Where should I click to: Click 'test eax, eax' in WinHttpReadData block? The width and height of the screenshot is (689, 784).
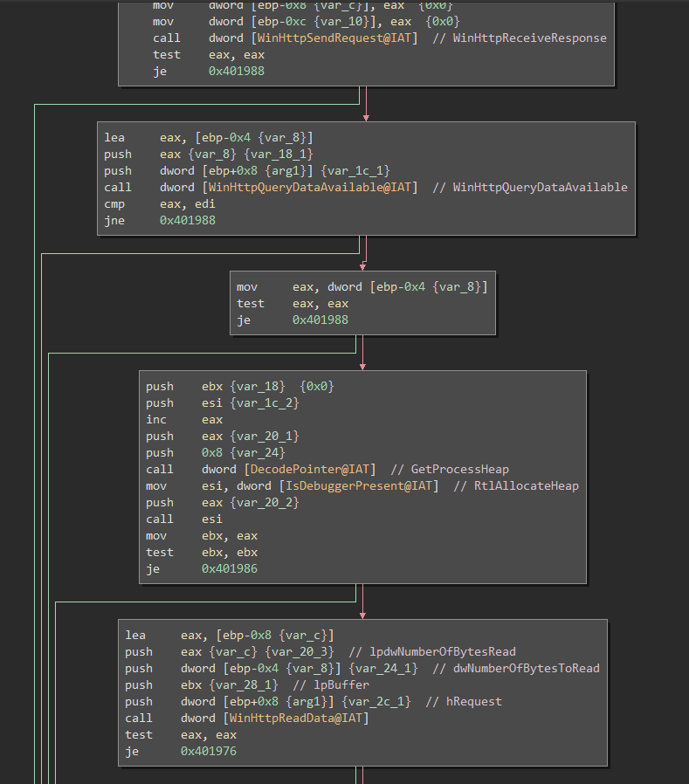[181, 735]
